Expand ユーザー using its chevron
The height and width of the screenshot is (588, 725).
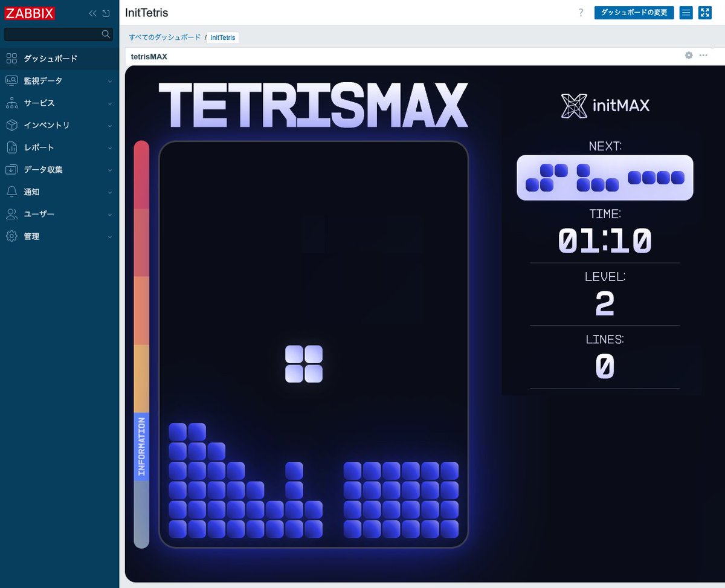point(110,215)
